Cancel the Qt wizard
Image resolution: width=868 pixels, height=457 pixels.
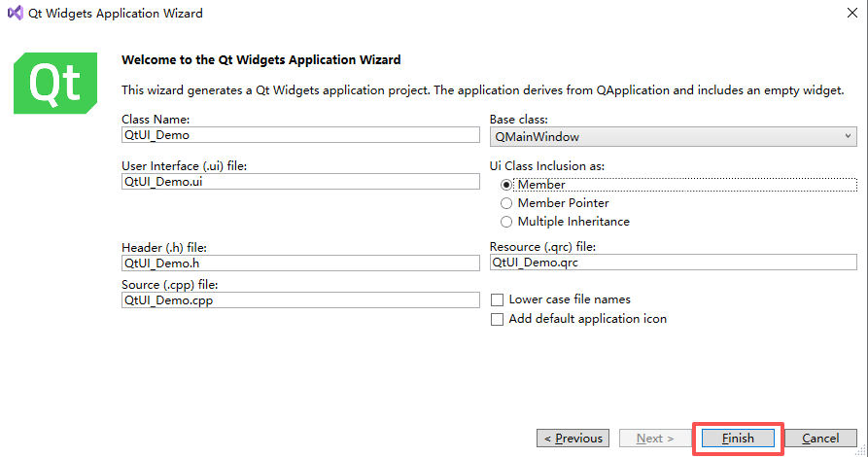pos(820,439)
